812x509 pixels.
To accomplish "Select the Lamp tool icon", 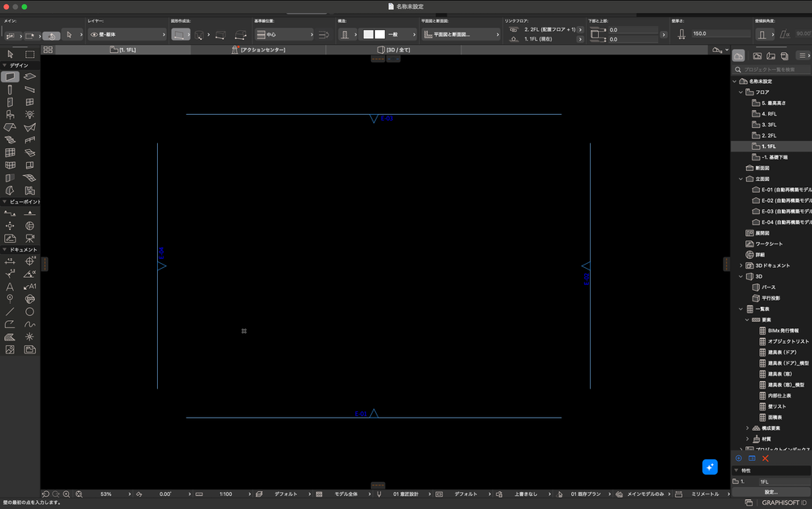I will 30,115.
